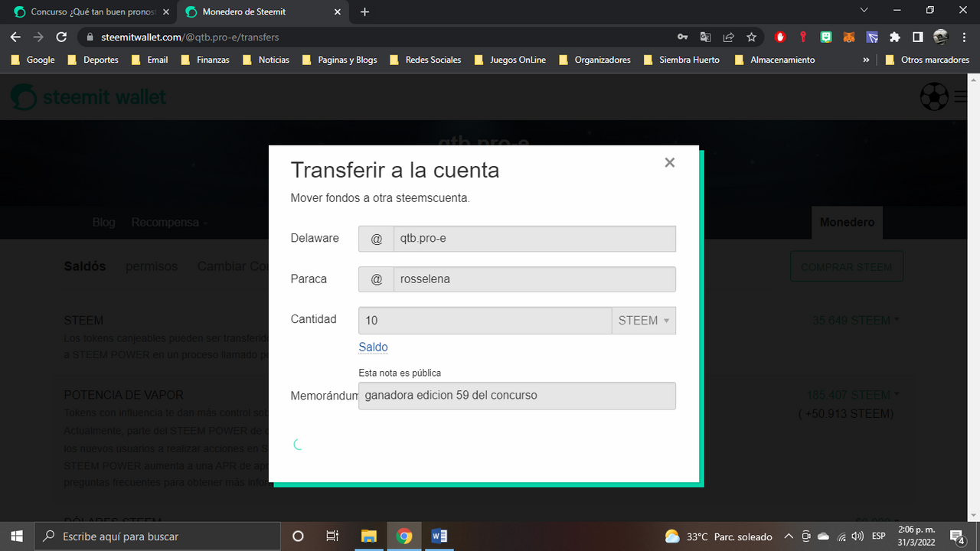
Task: Open the red key extension icon
Action: click(803, 37)
